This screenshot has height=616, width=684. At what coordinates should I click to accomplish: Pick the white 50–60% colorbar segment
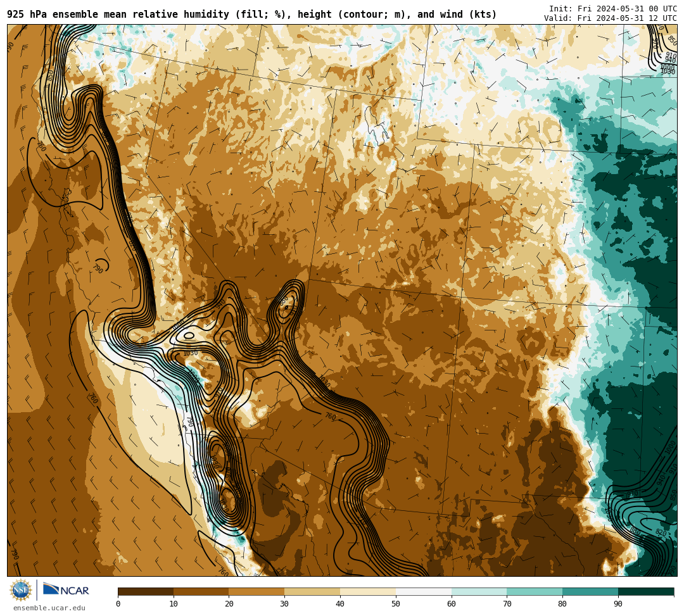point(424,591)
